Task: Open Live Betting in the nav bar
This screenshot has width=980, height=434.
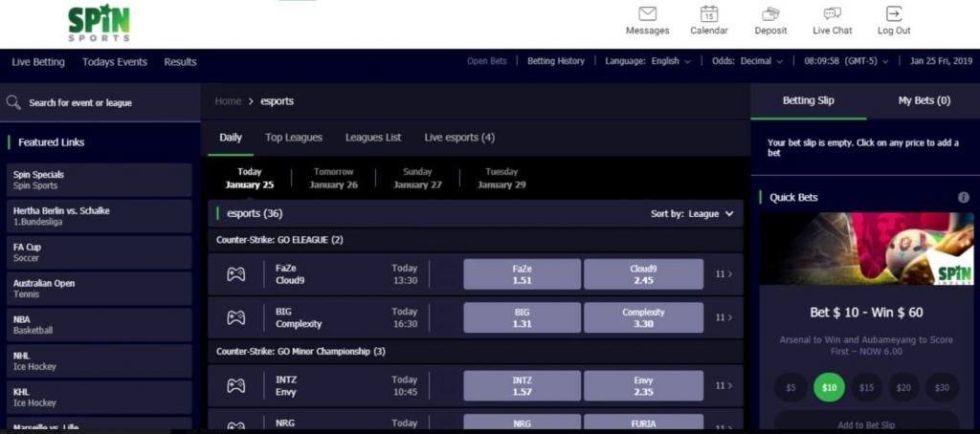Action: 38,62
